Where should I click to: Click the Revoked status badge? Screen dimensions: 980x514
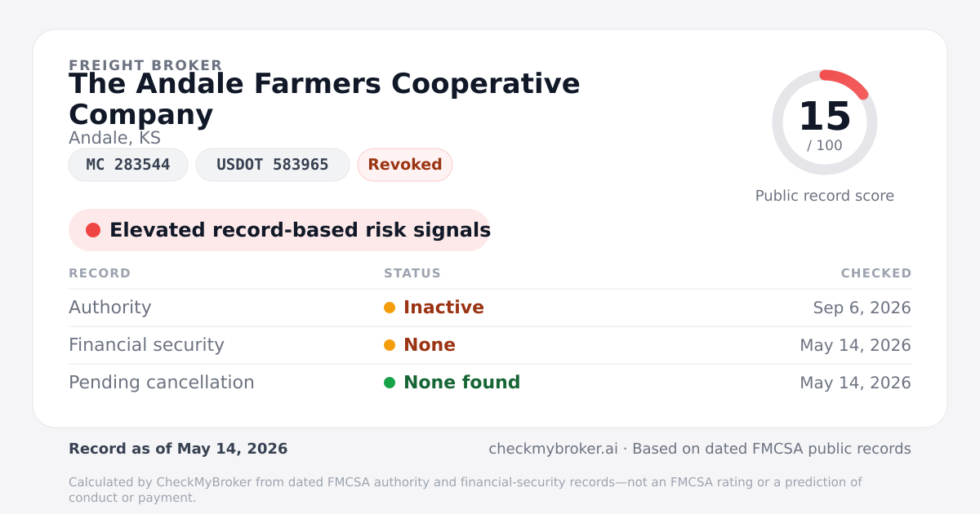coord(405,165)
